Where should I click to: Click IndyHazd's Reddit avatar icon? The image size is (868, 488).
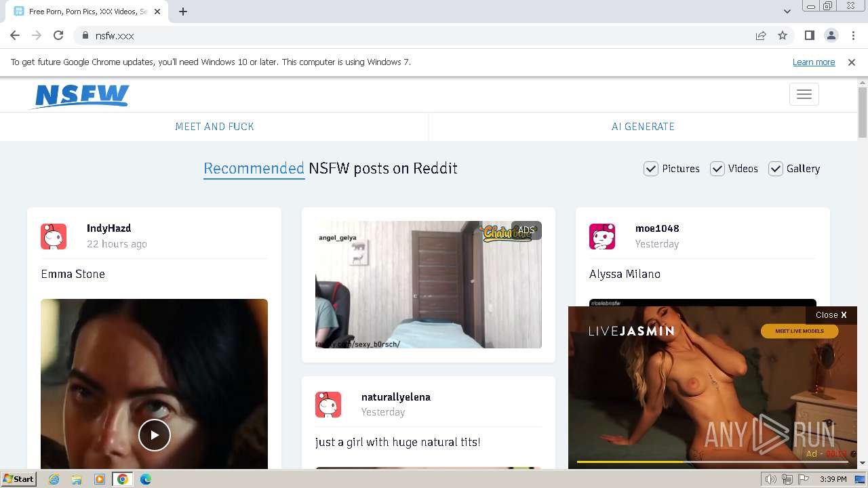tap(54, 237)
